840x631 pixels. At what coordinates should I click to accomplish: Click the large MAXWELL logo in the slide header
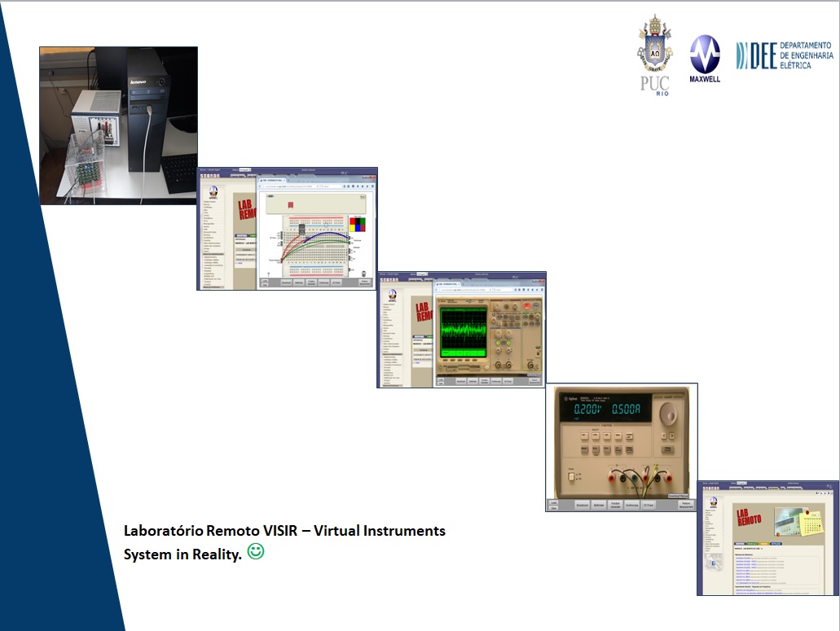coord(705,59)
